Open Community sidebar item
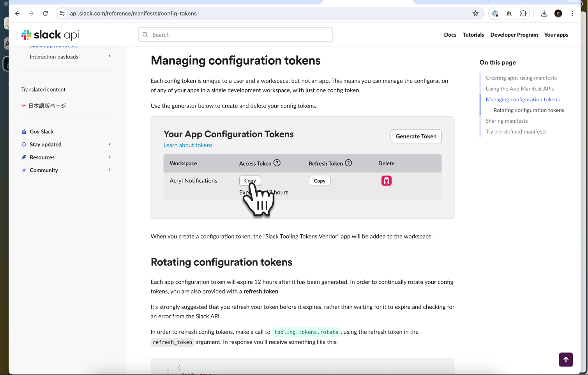This screenshot has width=588, height=375. pos(44,170)
